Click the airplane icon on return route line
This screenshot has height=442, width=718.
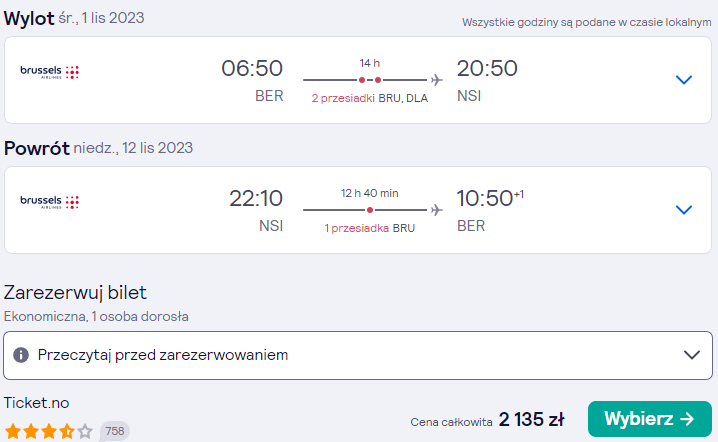(x=437, y=210)
